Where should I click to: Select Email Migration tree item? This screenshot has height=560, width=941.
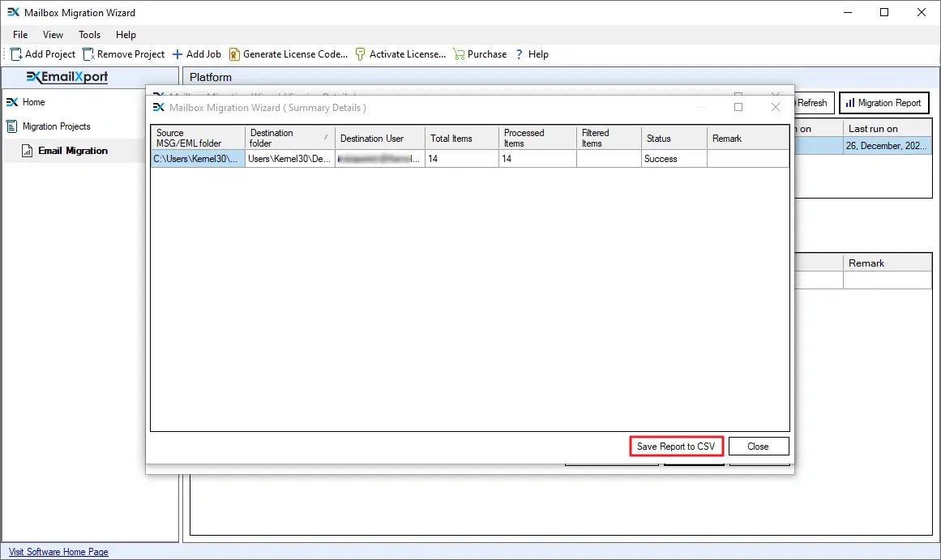point(72,151)
